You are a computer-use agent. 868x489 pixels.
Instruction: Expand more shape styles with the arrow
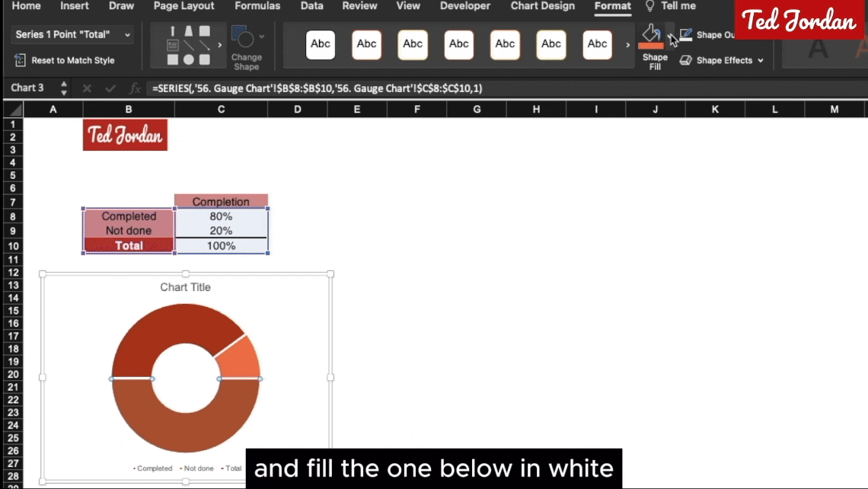[x=628, y=45]
